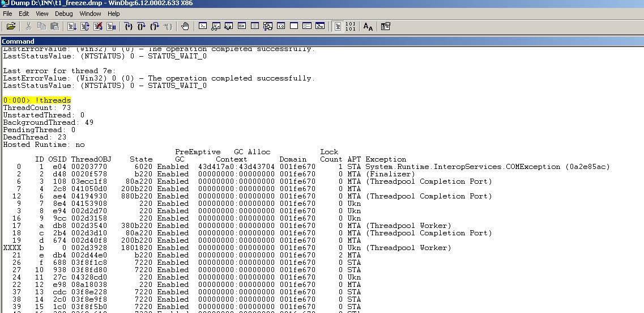This screenshot has width=644, height=313.
Task: Click ThreadOBJ value 08a18038
Action: tap(89, 285)
